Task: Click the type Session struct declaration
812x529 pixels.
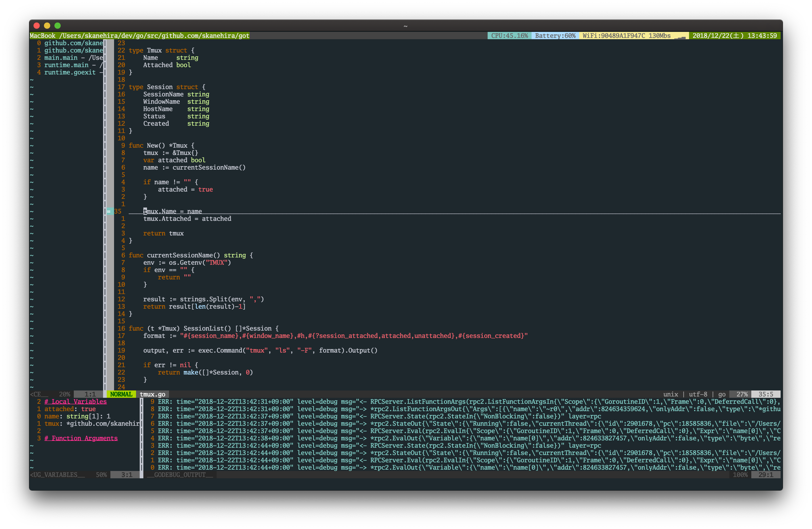Action: point(167,87)
